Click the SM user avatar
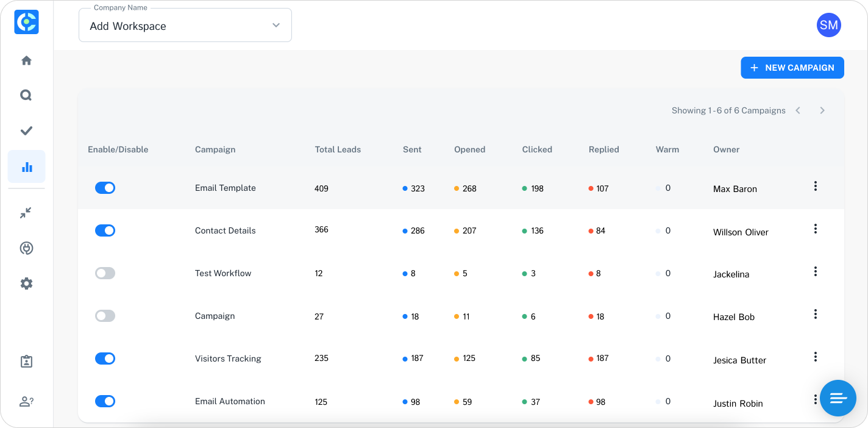868x428 pixels. click(828, 25)
